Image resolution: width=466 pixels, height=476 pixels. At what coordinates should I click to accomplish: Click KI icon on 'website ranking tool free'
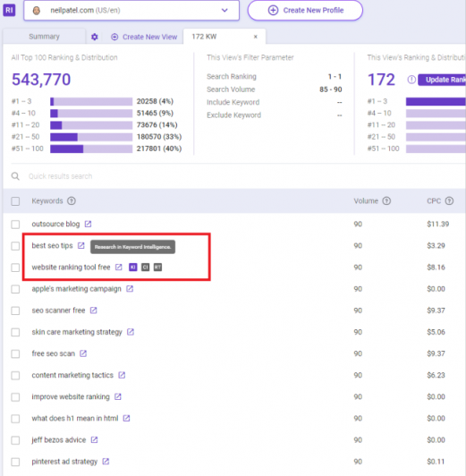[x=133, y=268]
